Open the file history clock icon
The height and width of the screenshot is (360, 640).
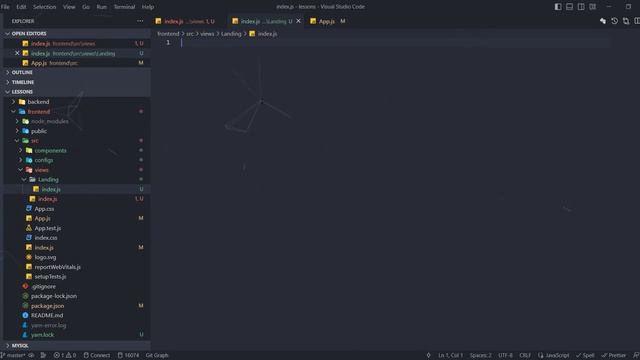(x=614, y=21)
